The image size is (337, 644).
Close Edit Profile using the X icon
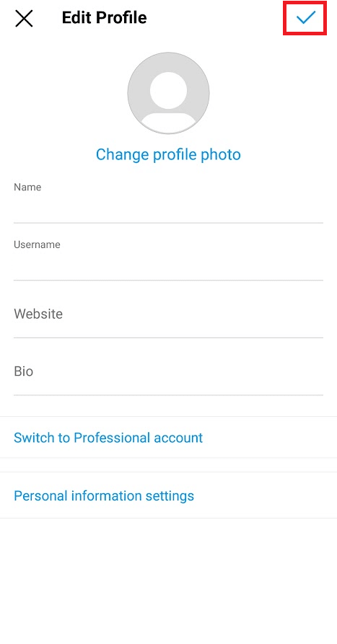24,19
